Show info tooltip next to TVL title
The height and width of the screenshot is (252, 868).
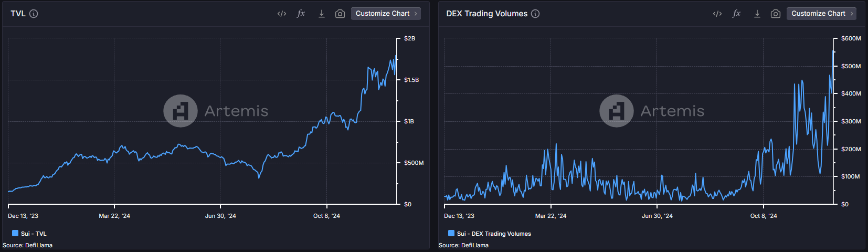pyautogui.click(x=34, y=14)
